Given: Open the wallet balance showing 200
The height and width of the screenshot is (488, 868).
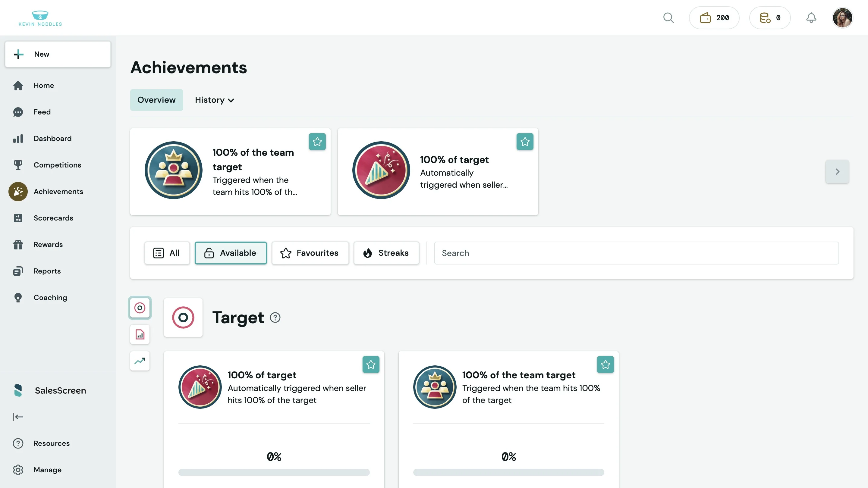Looking at the screenshot, I should coord(714,18).
